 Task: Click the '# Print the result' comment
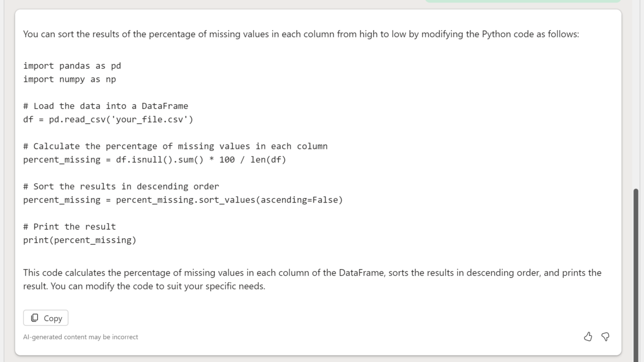[69, 227]
